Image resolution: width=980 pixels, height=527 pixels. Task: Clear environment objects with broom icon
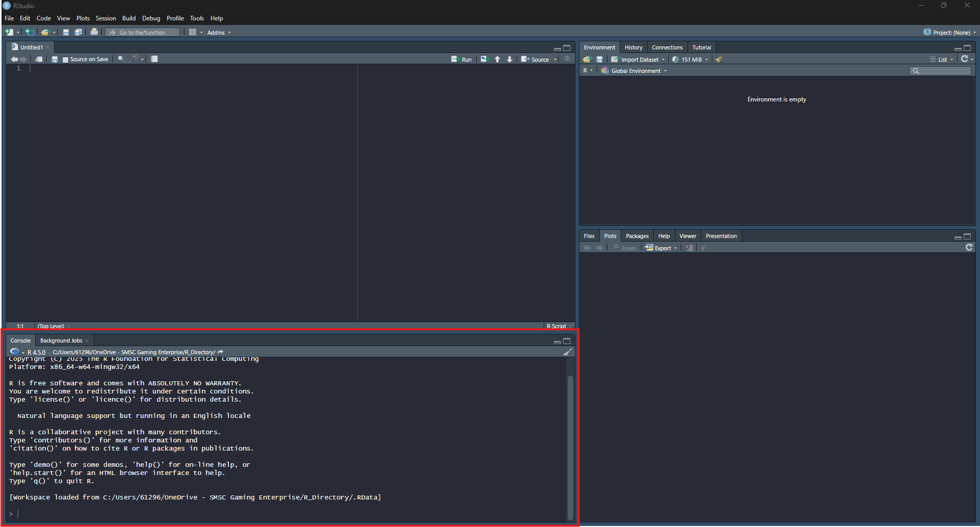[719, 59]
